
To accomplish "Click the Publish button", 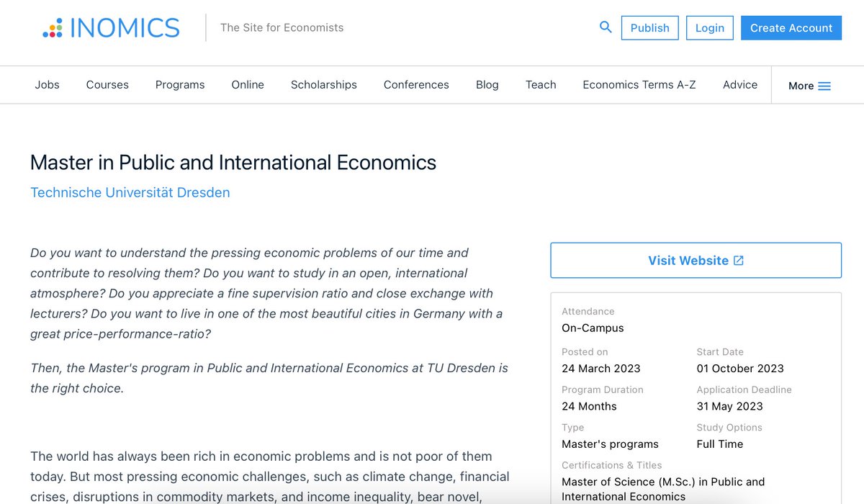I will coord(649,28).
